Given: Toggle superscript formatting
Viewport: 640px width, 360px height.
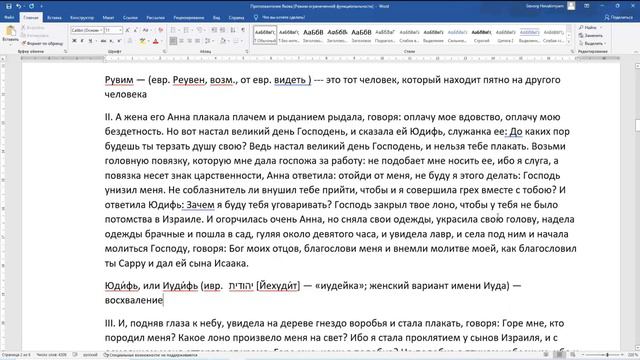Looking at the screenshot, I should [x=119, y=41].
